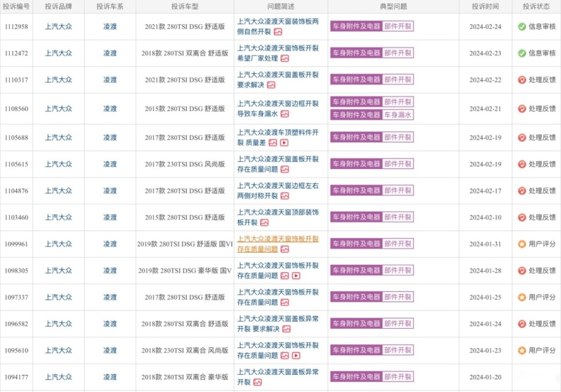This screenshot has width=561, height=392.
Task: Click red 处理反馈 status icon for 1108560
Action: coord(522,109)
